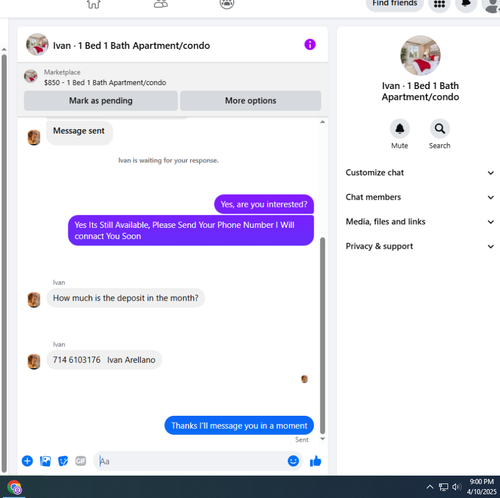
Task: Click the chat header listing photo
Action: (x=37, y=44)
